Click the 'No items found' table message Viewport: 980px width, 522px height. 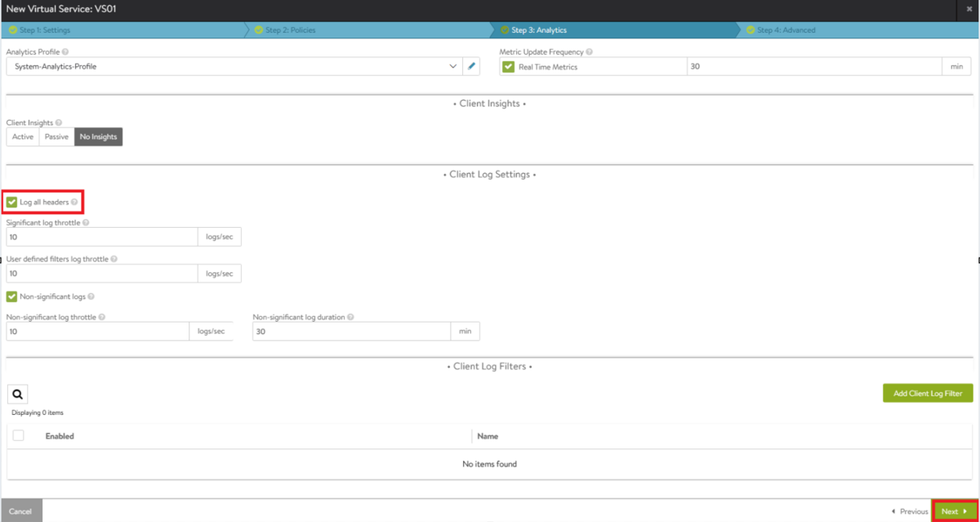(489, 464)
